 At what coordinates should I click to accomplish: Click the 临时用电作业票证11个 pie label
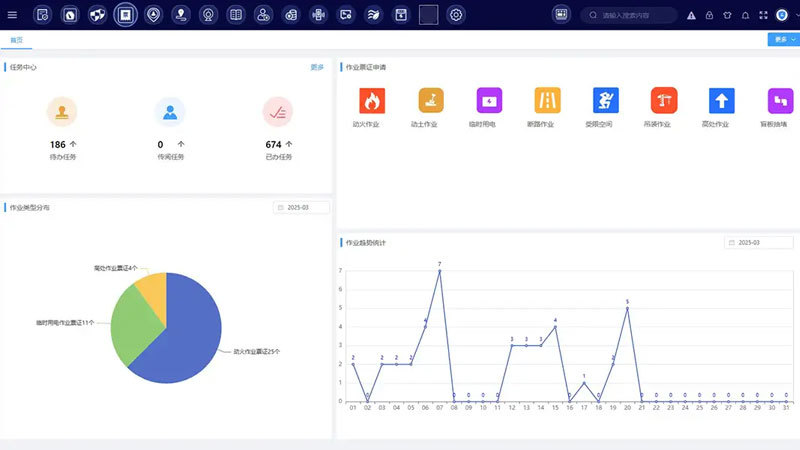tap(65, 323)
